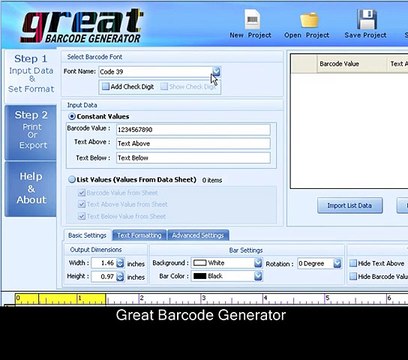
Task: Toggle Text Above Value from Sheet checkbox
Action: pyautogui.click(x=82, y=204)
